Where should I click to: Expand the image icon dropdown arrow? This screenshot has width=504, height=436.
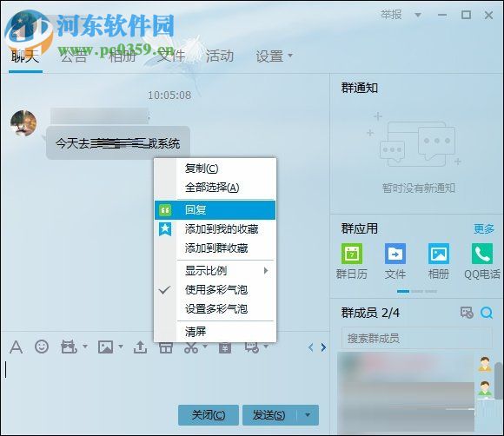pos(121,347)
